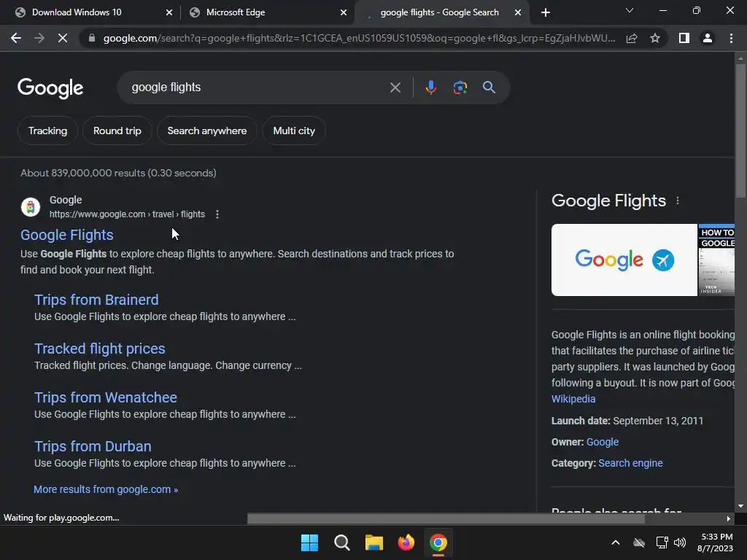The image size is (747, 560).
Task: Open File Explorer from the taskbar
Action: click(x=374, y=542)
